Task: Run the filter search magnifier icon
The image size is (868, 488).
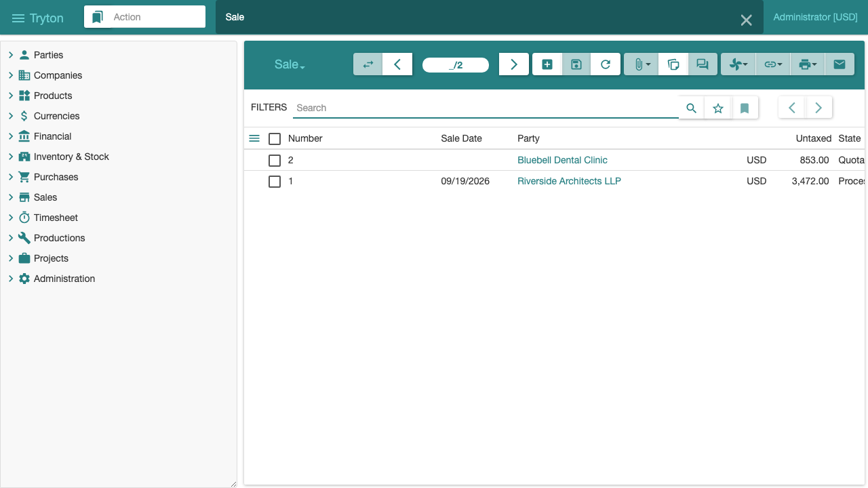Action: pyautogui.click(x=692, y=108)
